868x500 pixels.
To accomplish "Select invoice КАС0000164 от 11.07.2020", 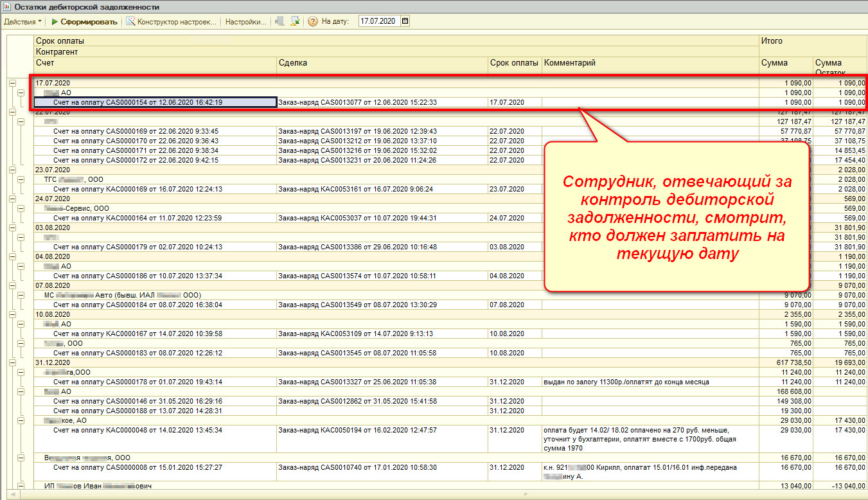I will pos(155,218).
